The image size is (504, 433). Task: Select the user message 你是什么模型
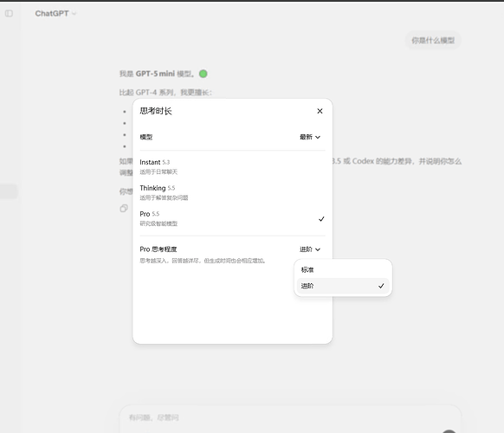433,41
